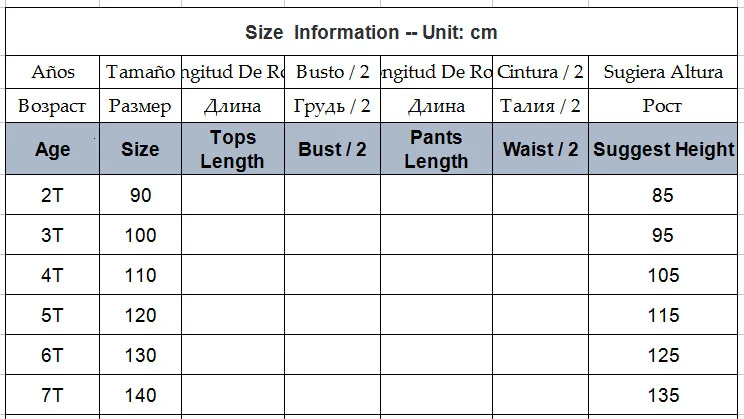Select the Suggest Height header cell
Viewport: 744px width, 419px height.
[663, 150]
